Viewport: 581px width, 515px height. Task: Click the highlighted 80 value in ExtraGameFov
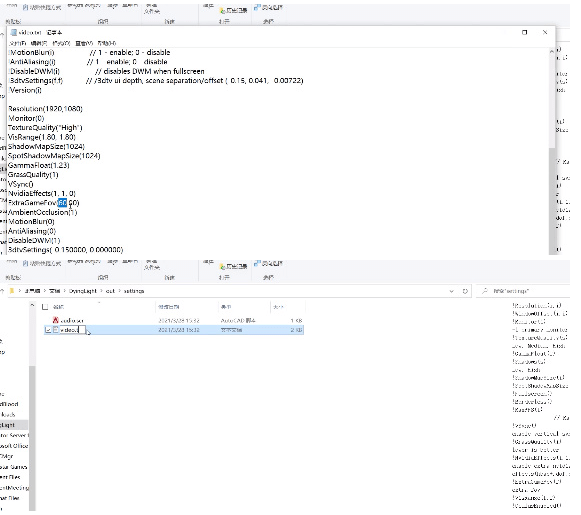62,203
